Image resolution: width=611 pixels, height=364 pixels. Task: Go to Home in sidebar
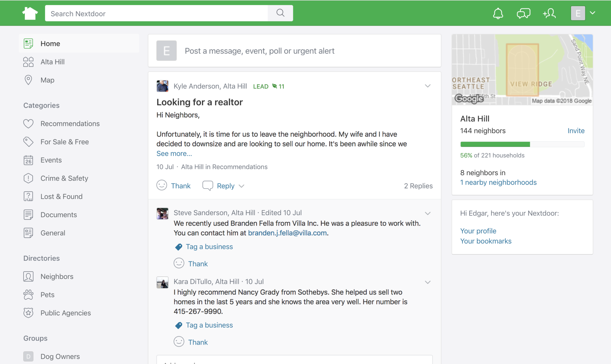[79, 44]
